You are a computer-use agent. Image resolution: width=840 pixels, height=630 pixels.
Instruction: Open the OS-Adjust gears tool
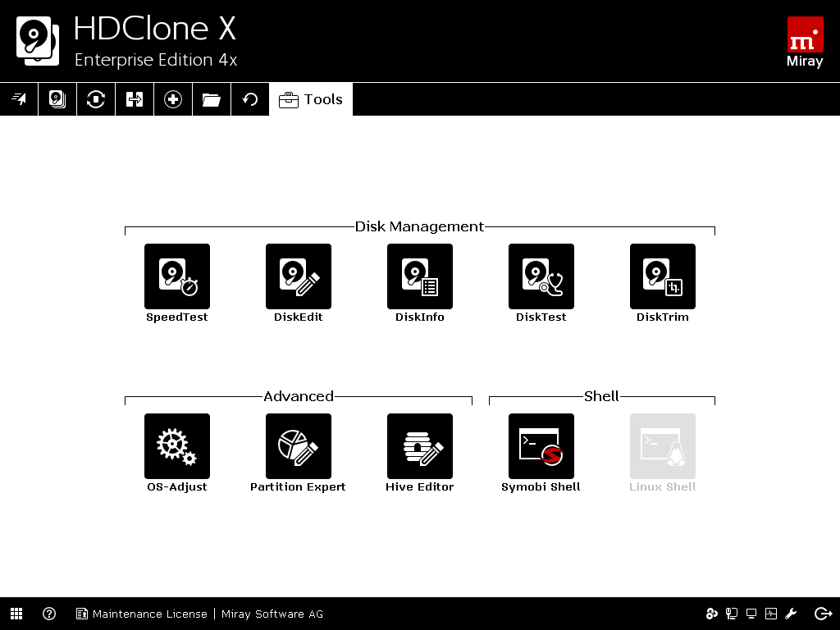coord(177,446)
